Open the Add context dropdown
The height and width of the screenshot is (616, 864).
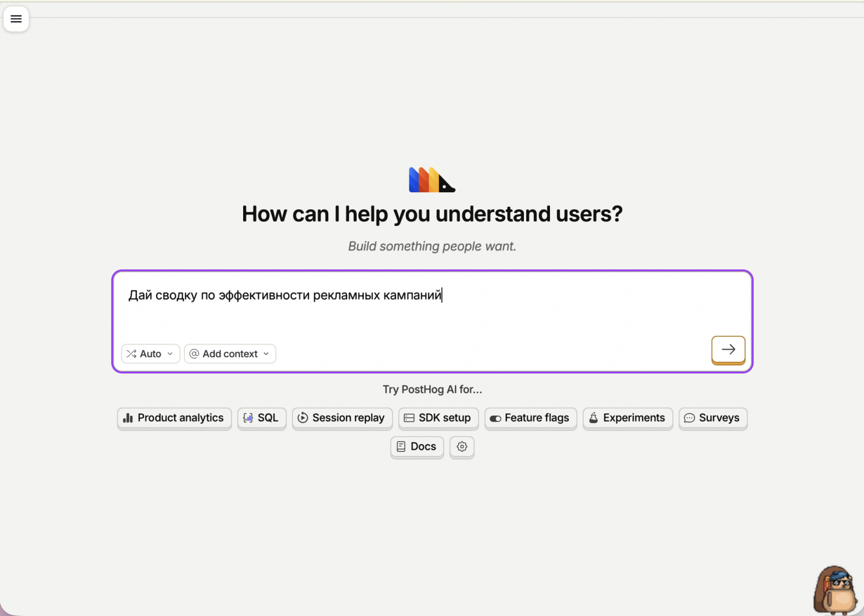click(x=230, y=353)
